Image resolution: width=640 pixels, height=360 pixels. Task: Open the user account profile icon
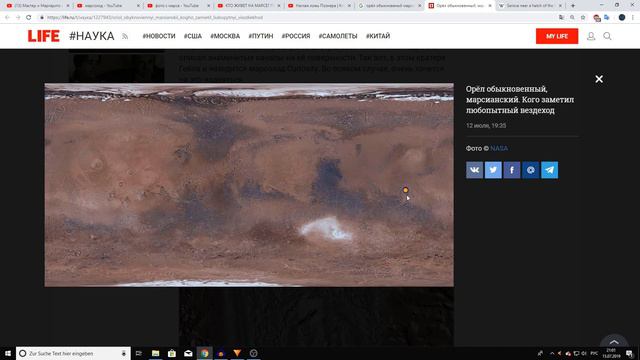tap(591, 36)
